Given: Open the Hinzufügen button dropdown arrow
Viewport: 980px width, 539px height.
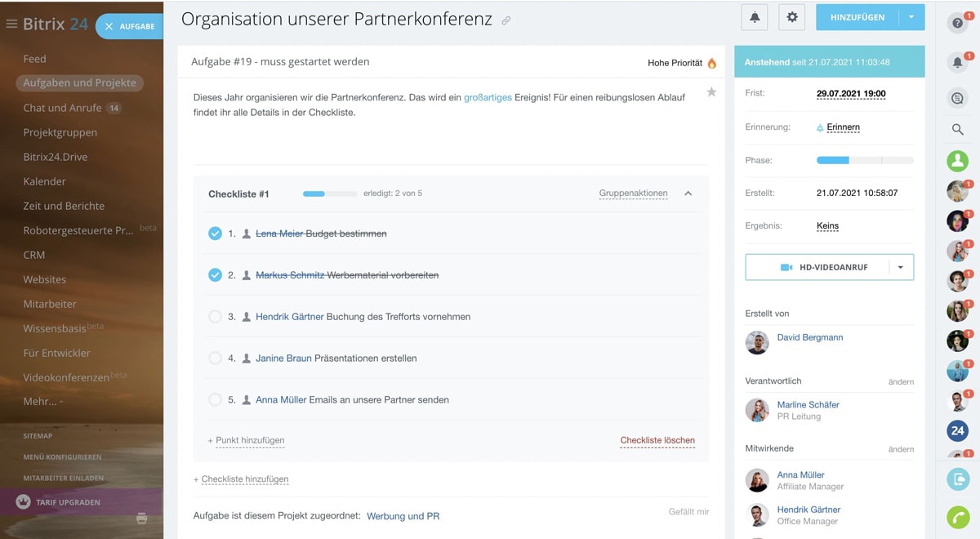Looking at the screenshot, I should 911,17.
